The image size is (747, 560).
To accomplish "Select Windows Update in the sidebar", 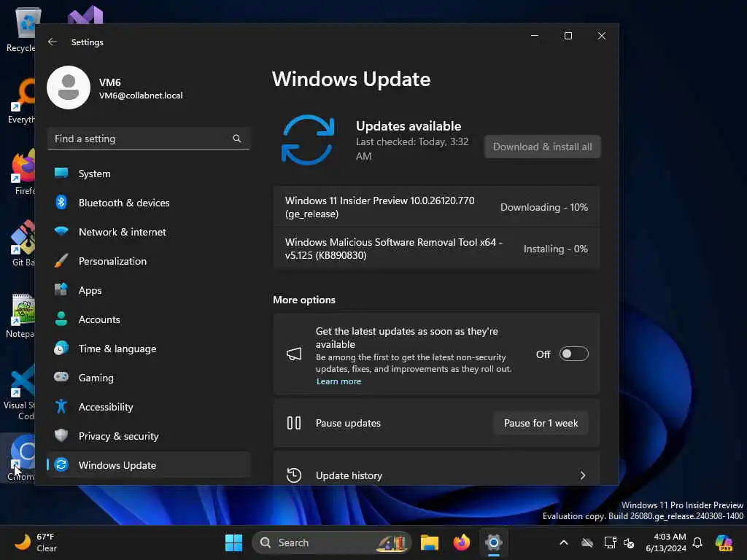I will tap(149, 464).
